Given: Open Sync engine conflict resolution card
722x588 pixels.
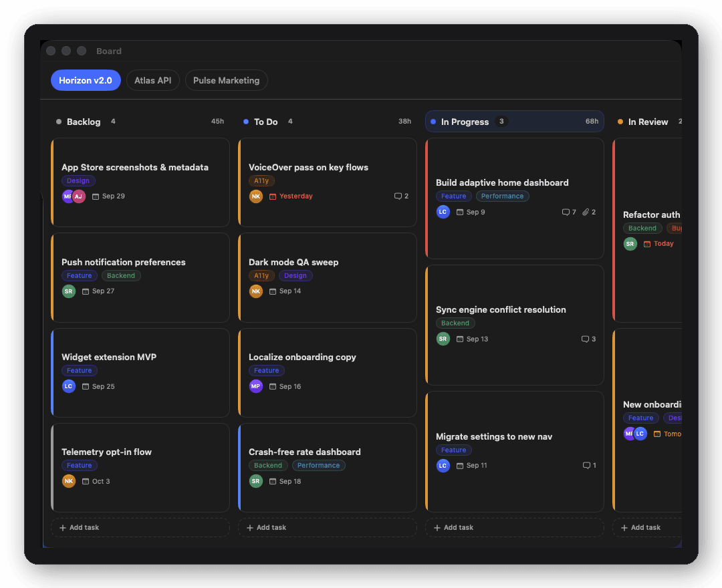Looking at the screenshot, I should 514,325.
